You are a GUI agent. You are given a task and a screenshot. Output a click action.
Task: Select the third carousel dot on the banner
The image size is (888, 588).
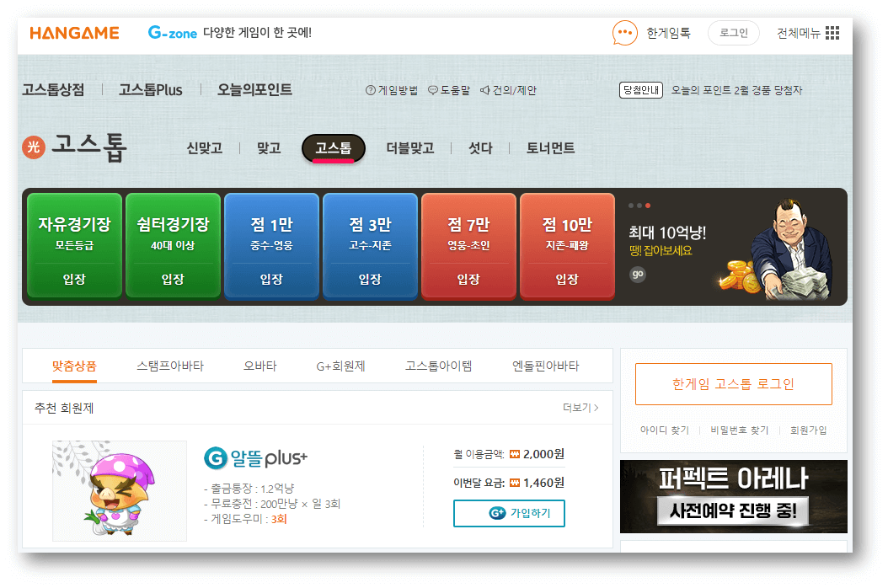point(649,205)
